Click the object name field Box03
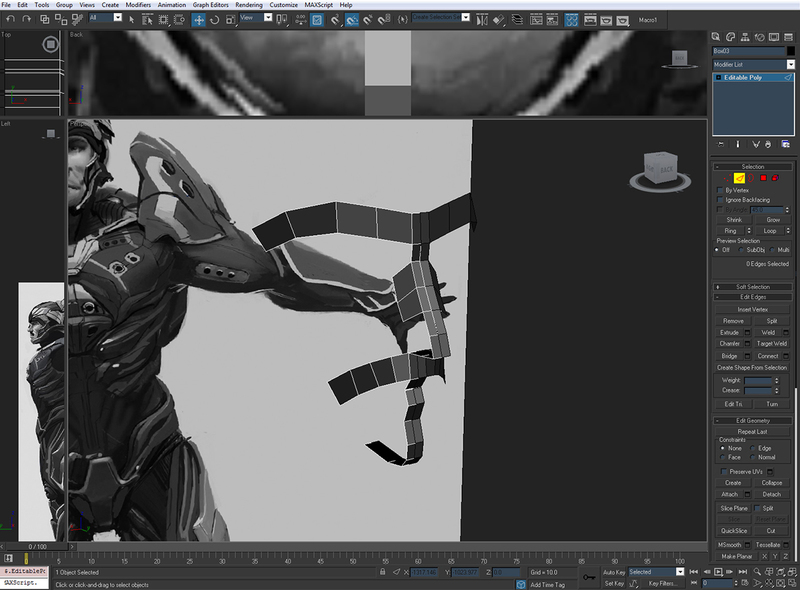The width and height of the screenshot is (800, 590). (748, 51)
